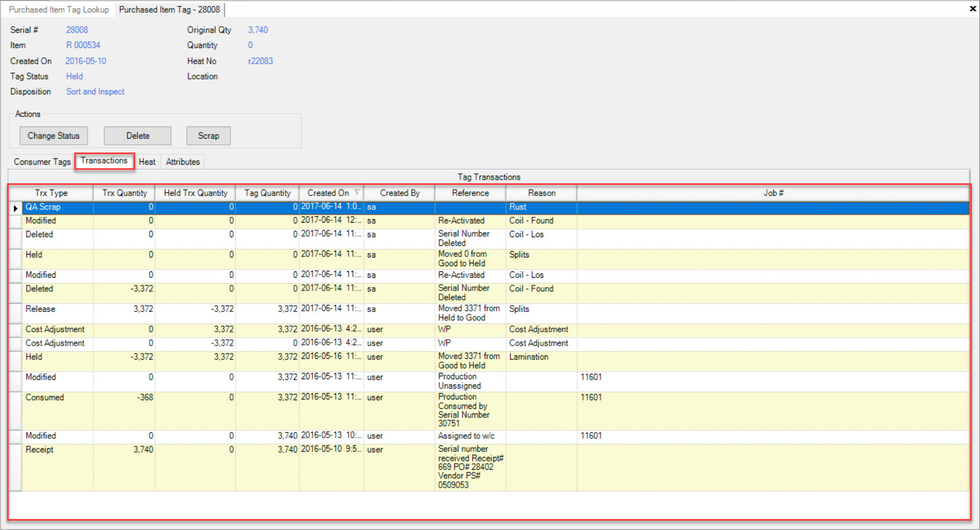
Task: Click the Rust reason cell
Action: click(x=541, y=207)
